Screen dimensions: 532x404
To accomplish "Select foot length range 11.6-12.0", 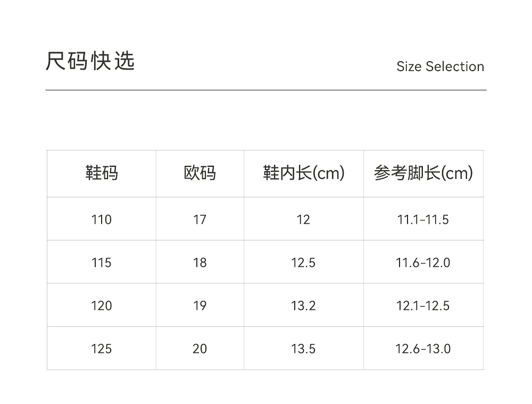I will point(423,263).
